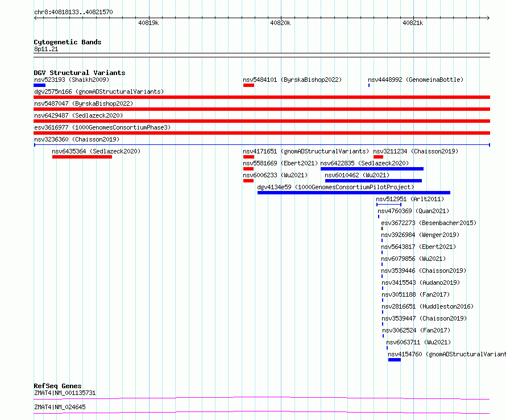
Task: Open nsv6006233 (Wu2021) variant
Action: coord(275,175)
